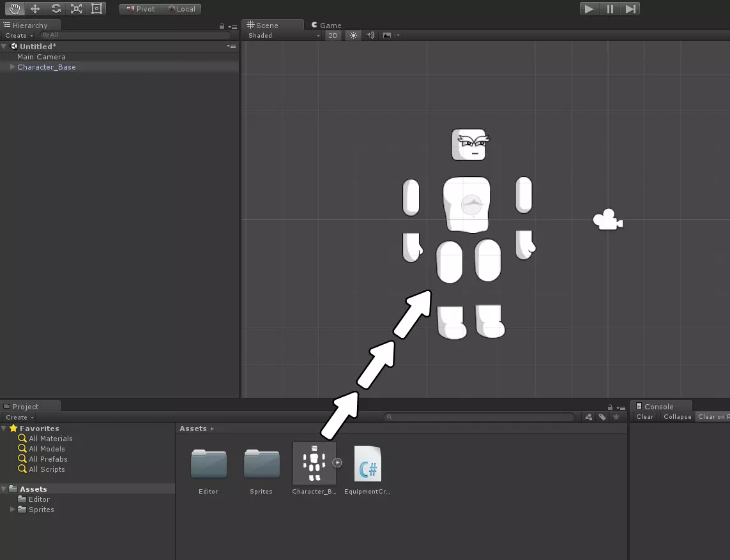The width and height of the screenshot is (730, 560).
Task: Open the Console tab
Action: tap(658, 406)
